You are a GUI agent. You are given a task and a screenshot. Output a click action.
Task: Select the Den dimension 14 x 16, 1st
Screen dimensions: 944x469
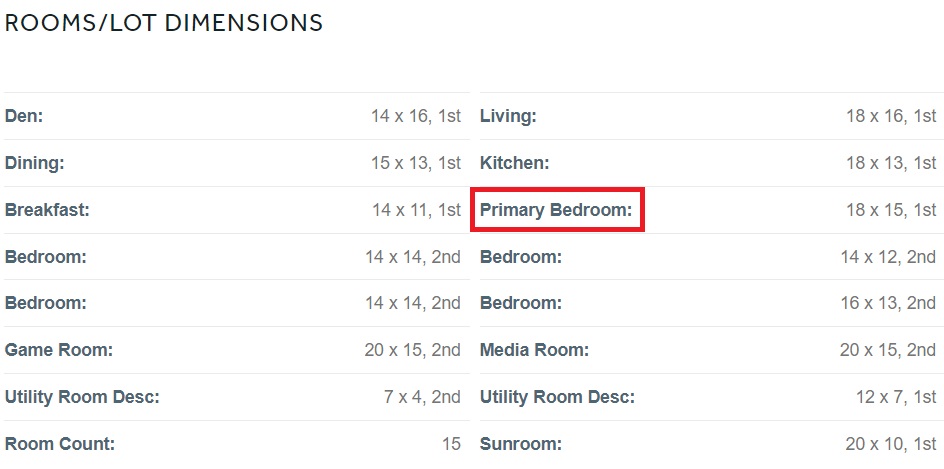point(416,116)
